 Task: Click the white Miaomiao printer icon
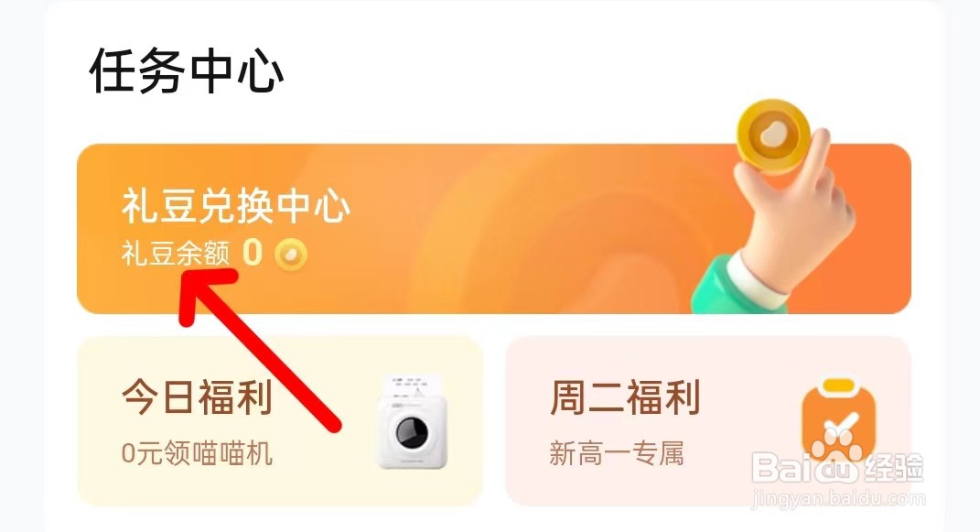[x=412, y=422]
